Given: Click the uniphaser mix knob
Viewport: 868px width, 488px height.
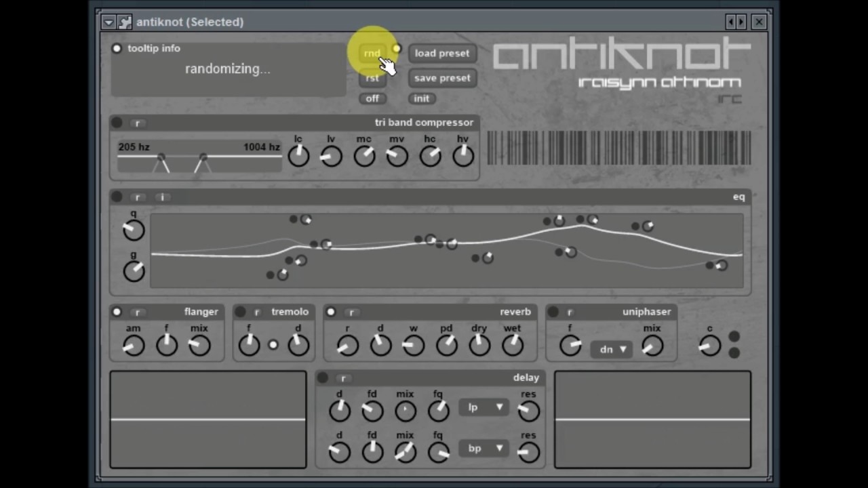Looking at the screenshot, I should (652, 346).
